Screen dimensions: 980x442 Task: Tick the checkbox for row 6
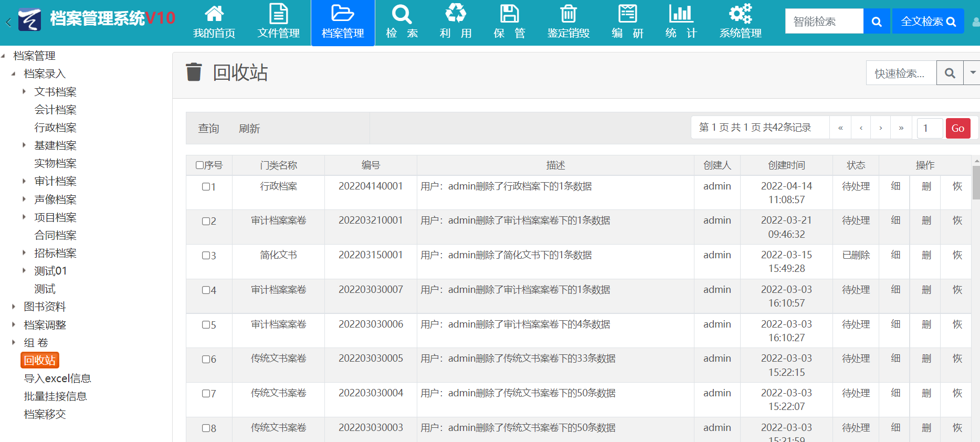[206, 360]
